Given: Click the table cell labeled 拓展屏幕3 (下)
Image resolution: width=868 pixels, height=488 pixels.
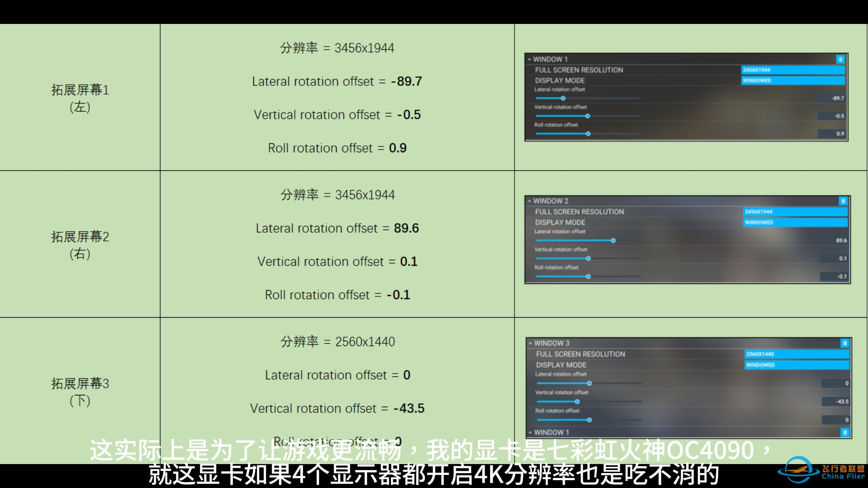Looking at the screenshot, I should (x=80, y=391).
